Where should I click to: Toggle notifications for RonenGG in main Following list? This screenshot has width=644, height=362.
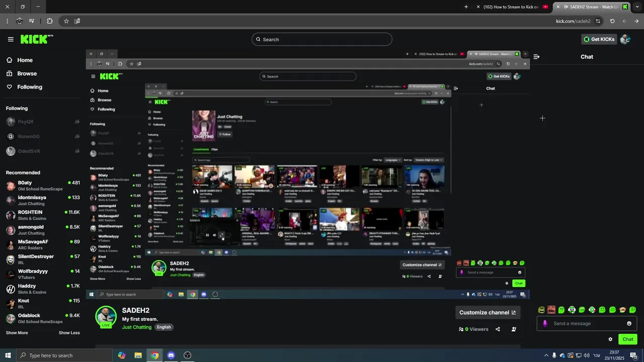point(77,136)
